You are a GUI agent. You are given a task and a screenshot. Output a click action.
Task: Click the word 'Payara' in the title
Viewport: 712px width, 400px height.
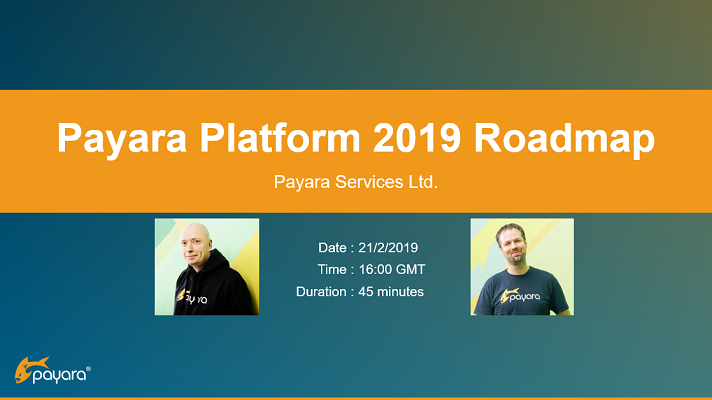tap(122, 138)
